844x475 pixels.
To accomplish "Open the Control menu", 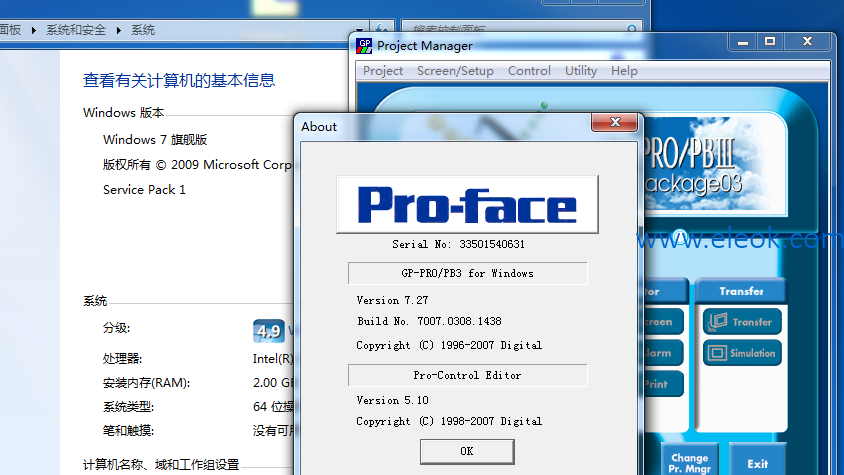I will point(529,71).
